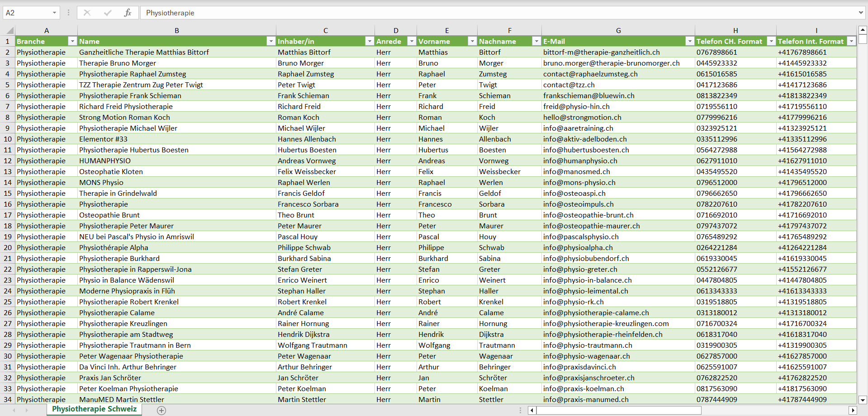
Task: Click the next sheet navigation arrow
Action: 27,410
